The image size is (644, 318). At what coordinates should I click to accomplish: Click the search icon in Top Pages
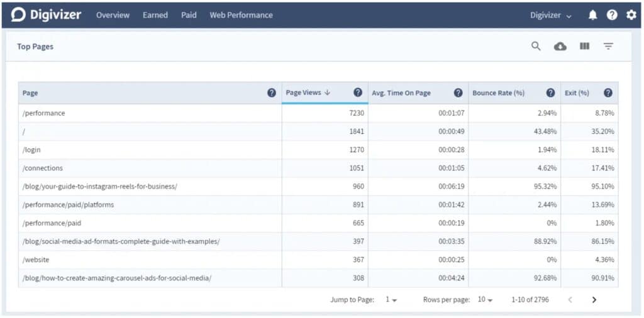(x=536, y=46)
